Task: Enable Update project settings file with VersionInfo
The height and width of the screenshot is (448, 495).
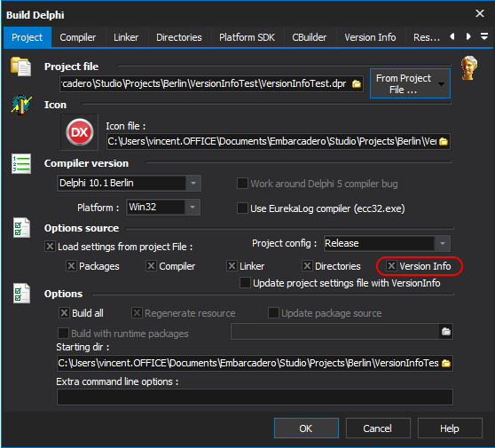Action: (246, 283)
